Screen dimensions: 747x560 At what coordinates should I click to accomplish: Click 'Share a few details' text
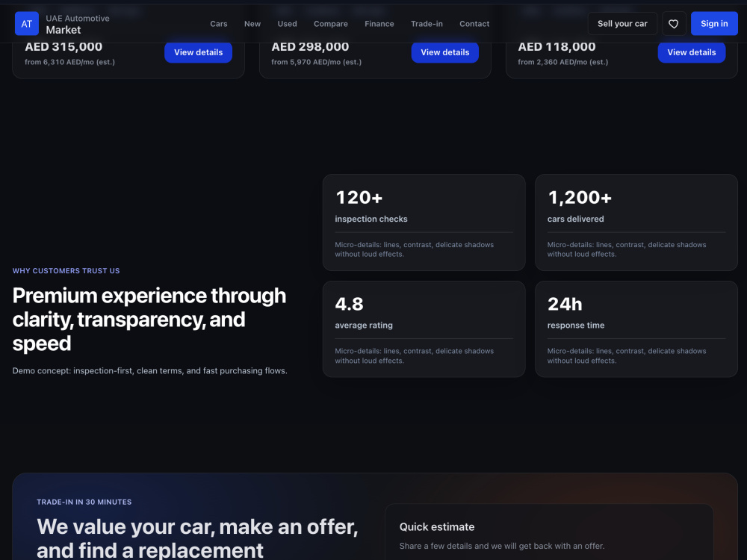click(502, 547)
